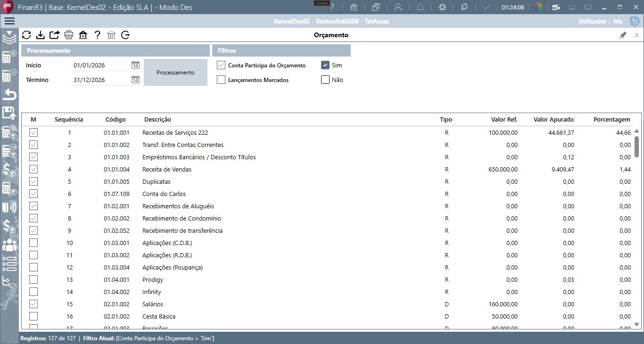This screenshot has height=344, width=644.
Task: Click the calculator plus sidebar icon
Action: (9, 57)
